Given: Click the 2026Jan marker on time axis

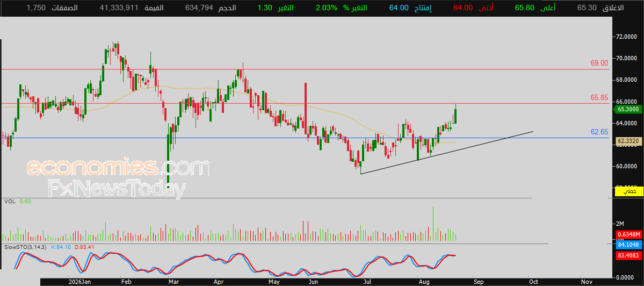Looking at the screenshot, I should pyautogui.click(x=79, y=282).
